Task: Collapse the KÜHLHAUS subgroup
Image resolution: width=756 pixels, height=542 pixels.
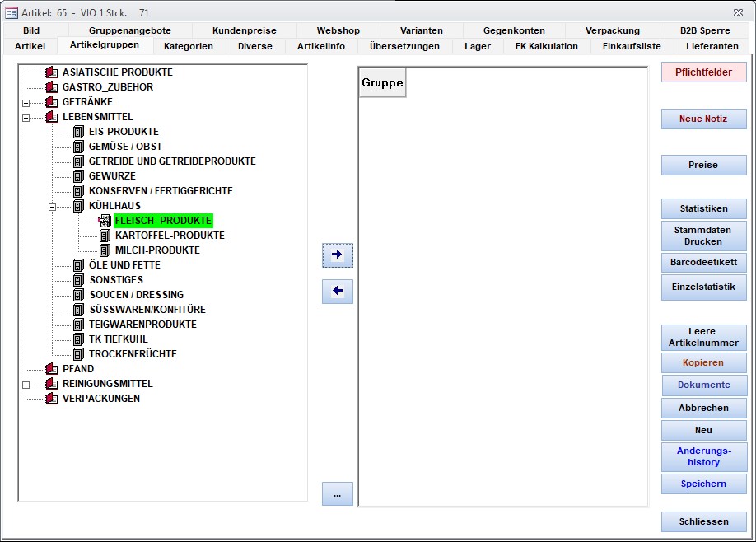Action: coord(53,207)
